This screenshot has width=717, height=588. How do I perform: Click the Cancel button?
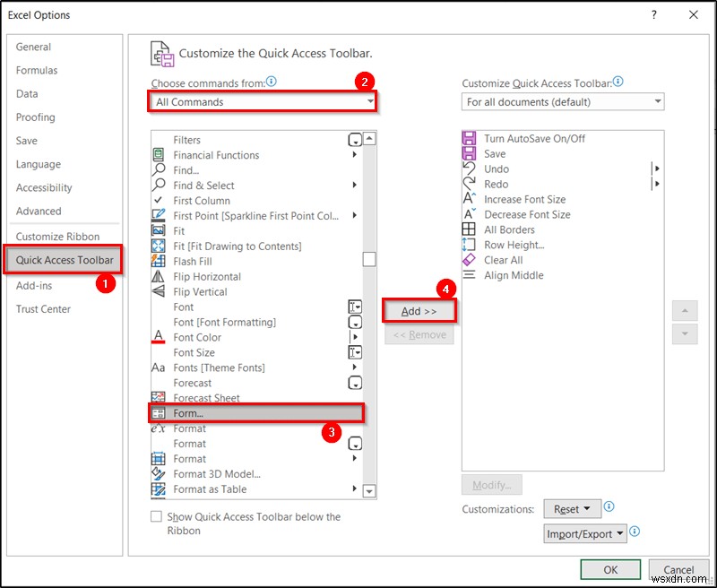click(678, 570)
